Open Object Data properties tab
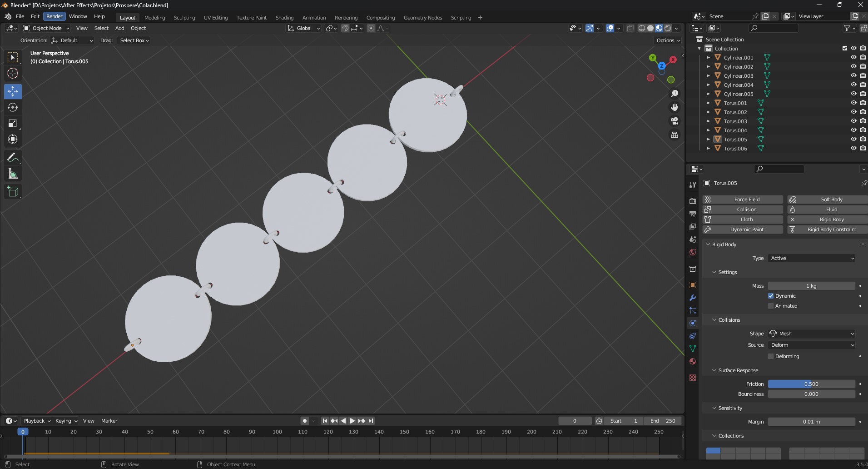The image size is (868, 469). coord(693,349)
